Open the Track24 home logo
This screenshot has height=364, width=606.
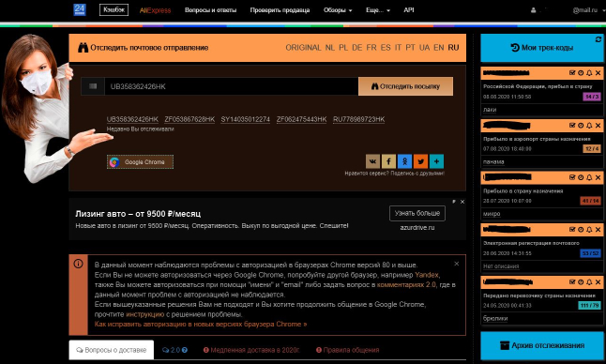(x=80, y=9)
